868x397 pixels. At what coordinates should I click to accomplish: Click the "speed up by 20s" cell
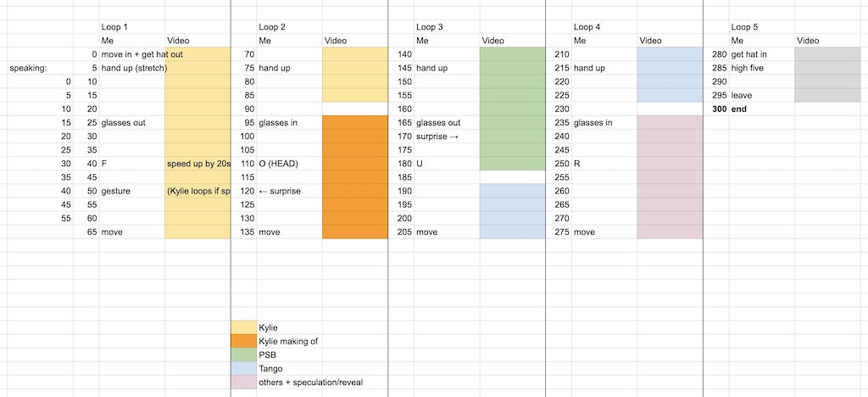[x=198, y=163]
